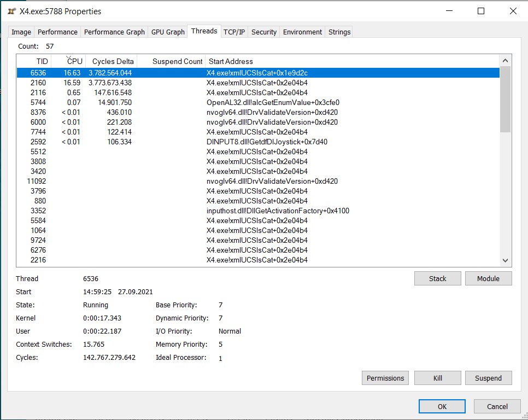Image resolution: width=528 pixels, height=420 pixels.
Task: Click the Module button
Action: 488,278
